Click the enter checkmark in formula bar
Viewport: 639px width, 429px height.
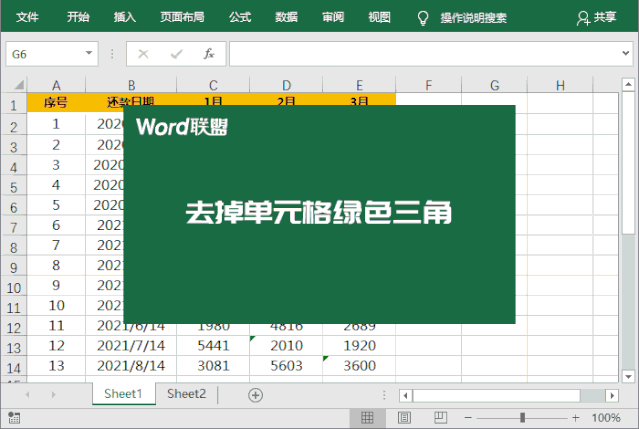[176, 54]
